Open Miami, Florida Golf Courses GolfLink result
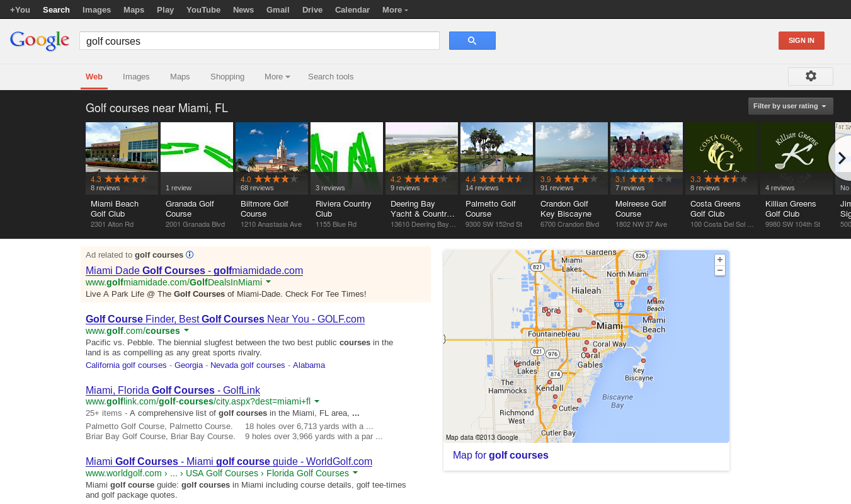The width and height of the screenshot is (851, 504). coord(173,390)
